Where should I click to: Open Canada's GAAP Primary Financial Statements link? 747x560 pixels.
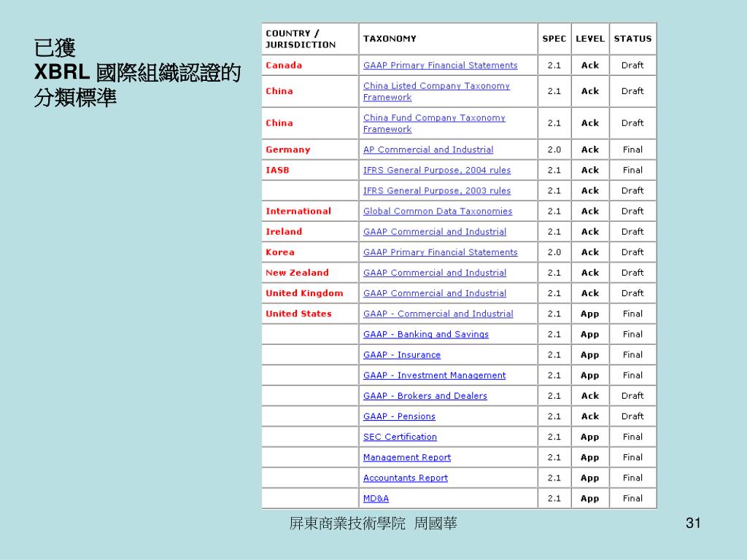440,65
